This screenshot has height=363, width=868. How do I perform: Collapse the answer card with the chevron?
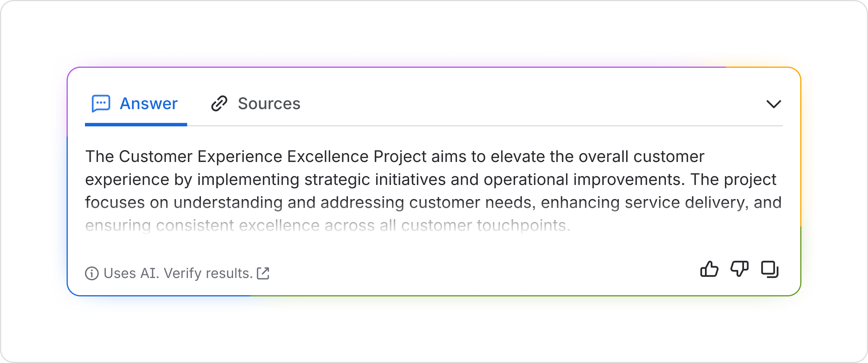click(x=773, y=104)
